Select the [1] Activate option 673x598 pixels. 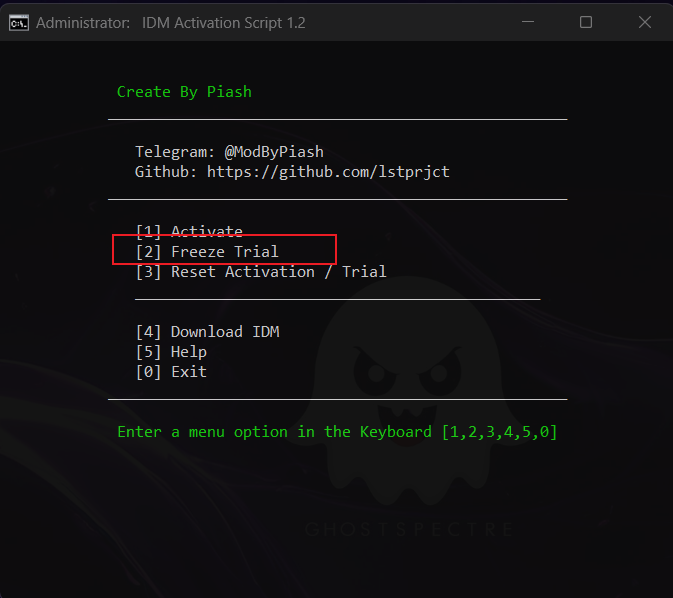point(189,232)
